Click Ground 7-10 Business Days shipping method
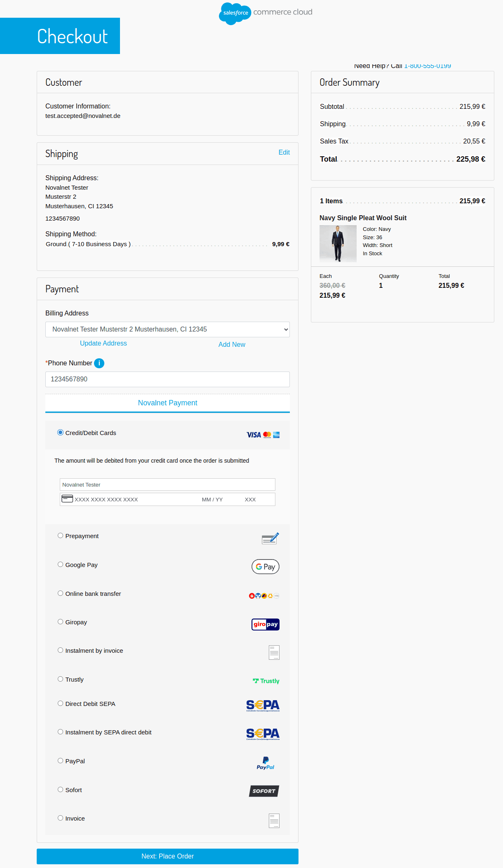 [88, 244]
